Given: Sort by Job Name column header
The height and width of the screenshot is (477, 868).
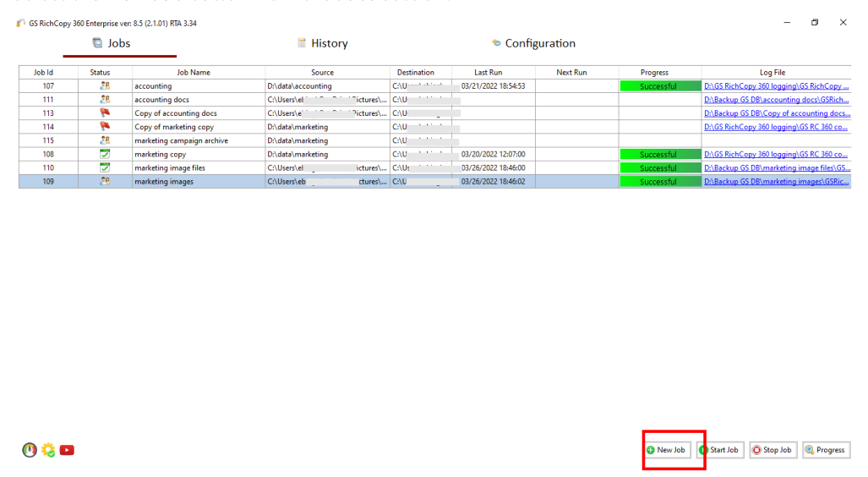Looking at the screenshot, I should click(198, 72).
